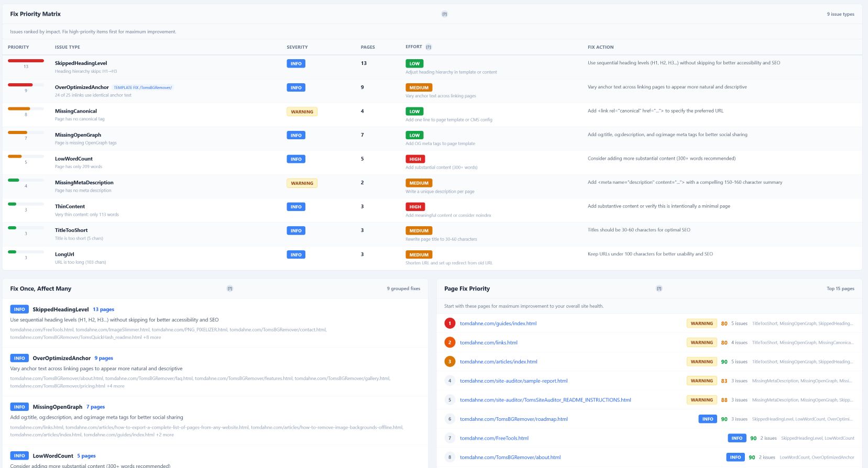
Task: Open TomsBGRemover/roadmap.html link
Action: pos(514,419)
